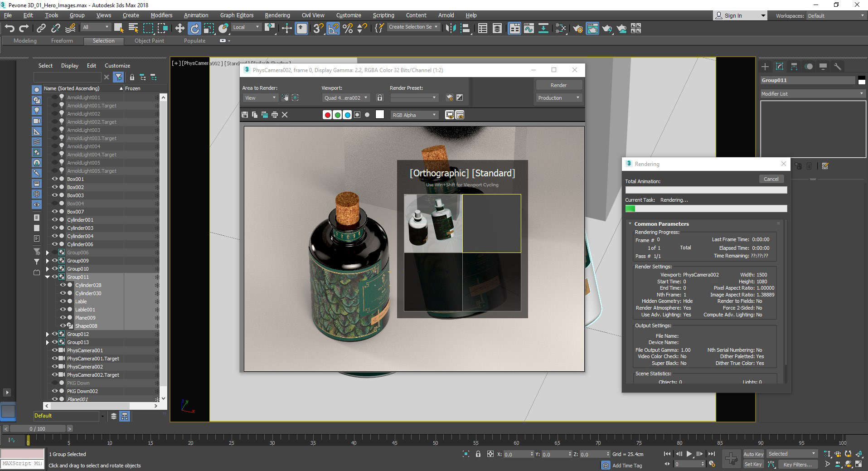
Task: Open the Graph Editors menu
Action: 237,15
